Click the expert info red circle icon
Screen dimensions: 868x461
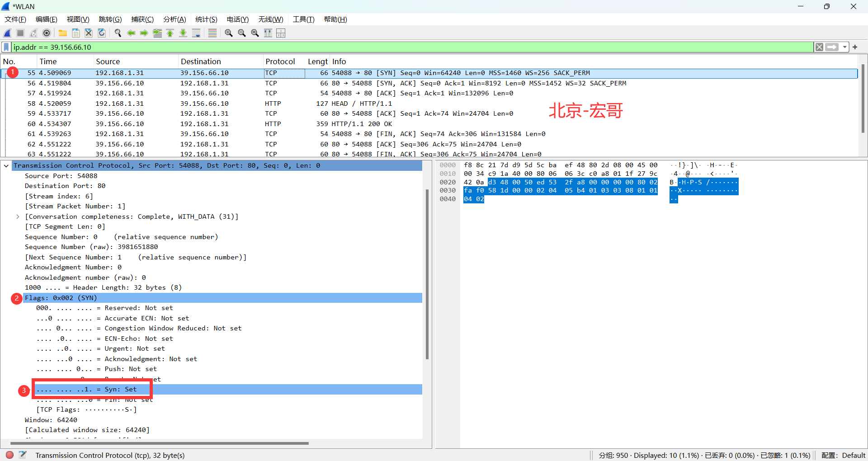(x=9, y=455)
